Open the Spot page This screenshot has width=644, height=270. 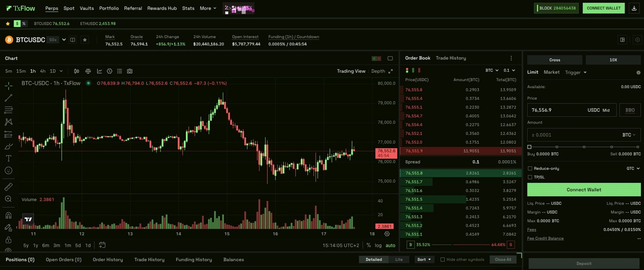point(69,8)
